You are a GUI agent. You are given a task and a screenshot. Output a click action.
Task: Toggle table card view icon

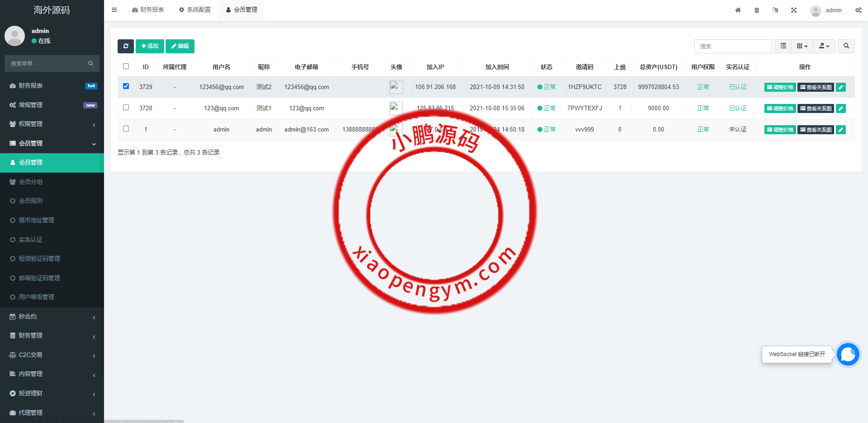[x=783, y=46]
